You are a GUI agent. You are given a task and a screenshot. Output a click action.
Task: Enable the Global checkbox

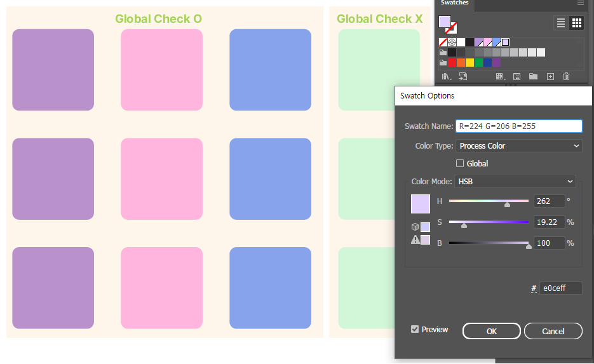point(460,163)
